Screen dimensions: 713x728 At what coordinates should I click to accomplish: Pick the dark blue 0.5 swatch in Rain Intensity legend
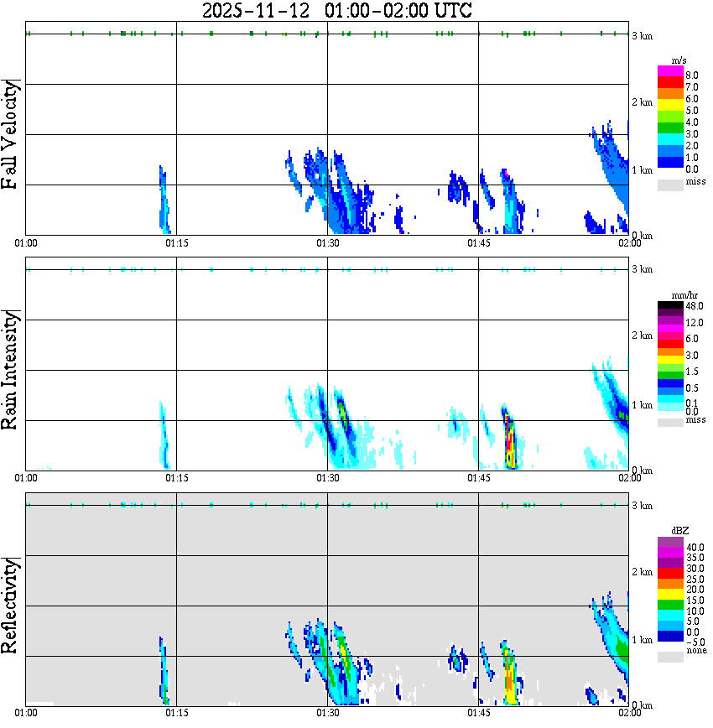tap(670, 384)
